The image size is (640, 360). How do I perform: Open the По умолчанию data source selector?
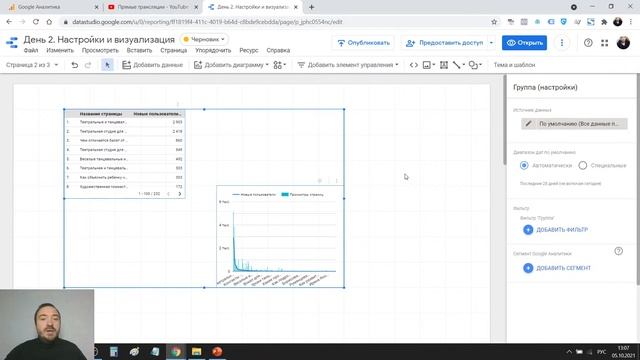pos(574,123)
